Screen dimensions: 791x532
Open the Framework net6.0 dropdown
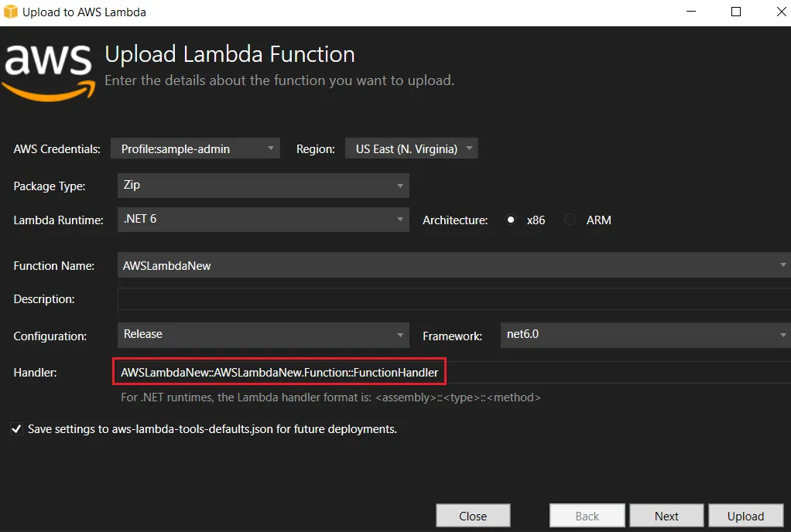coord(645,335)
